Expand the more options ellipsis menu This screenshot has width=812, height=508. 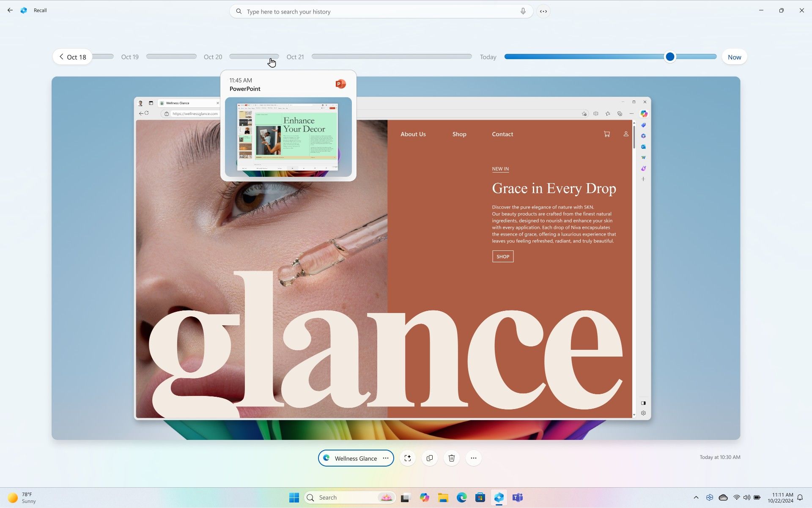coord(473,458)
